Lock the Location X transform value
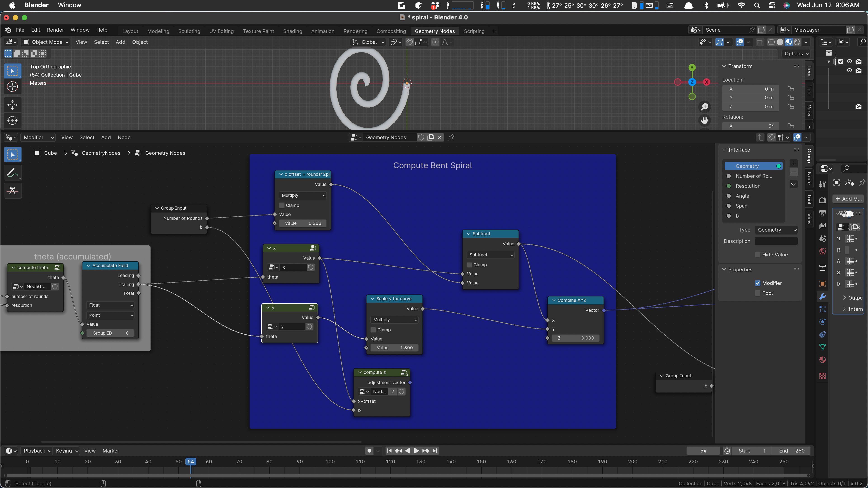The height and width of the screenshot is (488, 868). click(791, 89)
